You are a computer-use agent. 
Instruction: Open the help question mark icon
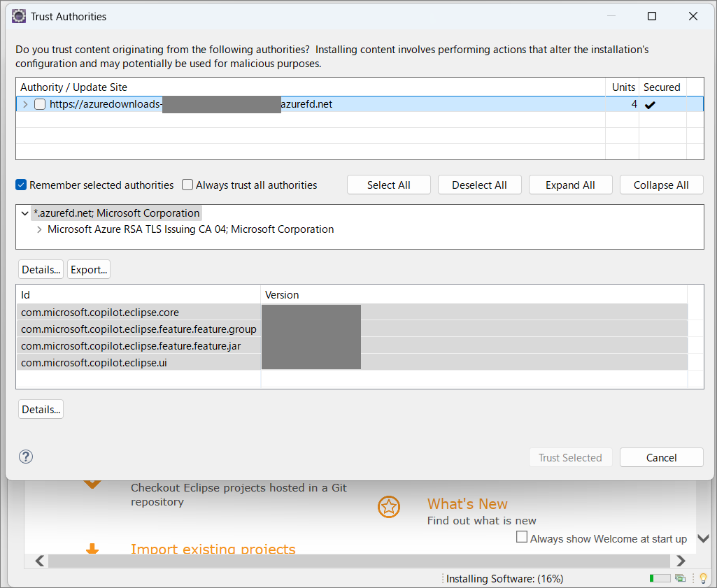coord(26,457)
